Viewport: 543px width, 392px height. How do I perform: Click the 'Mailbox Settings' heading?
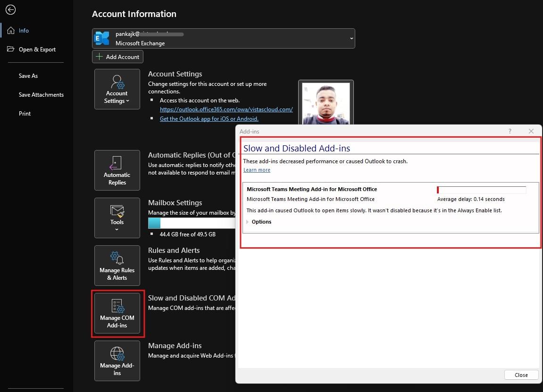point(175,202)
